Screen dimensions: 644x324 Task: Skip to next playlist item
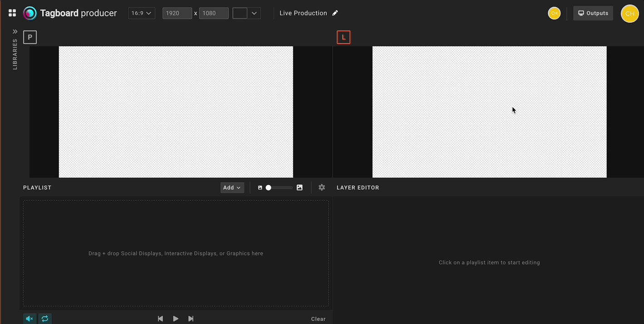click(x=191, y=319)
